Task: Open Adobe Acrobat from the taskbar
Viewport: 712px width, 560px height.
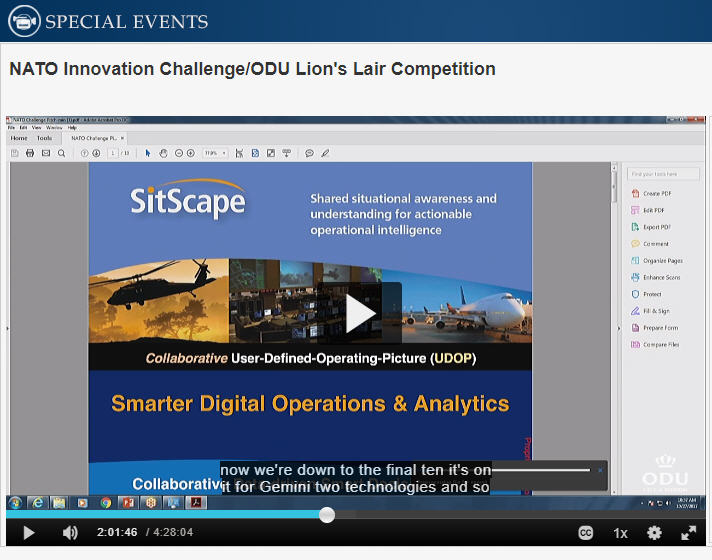Action: (196, 503)
